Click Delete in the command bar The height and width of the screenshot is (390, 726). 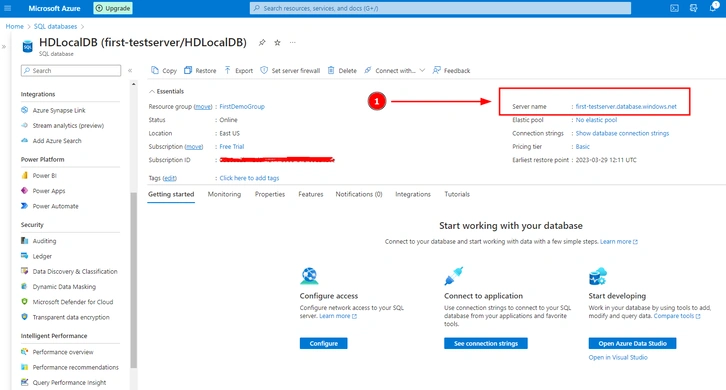coord(342,70)
